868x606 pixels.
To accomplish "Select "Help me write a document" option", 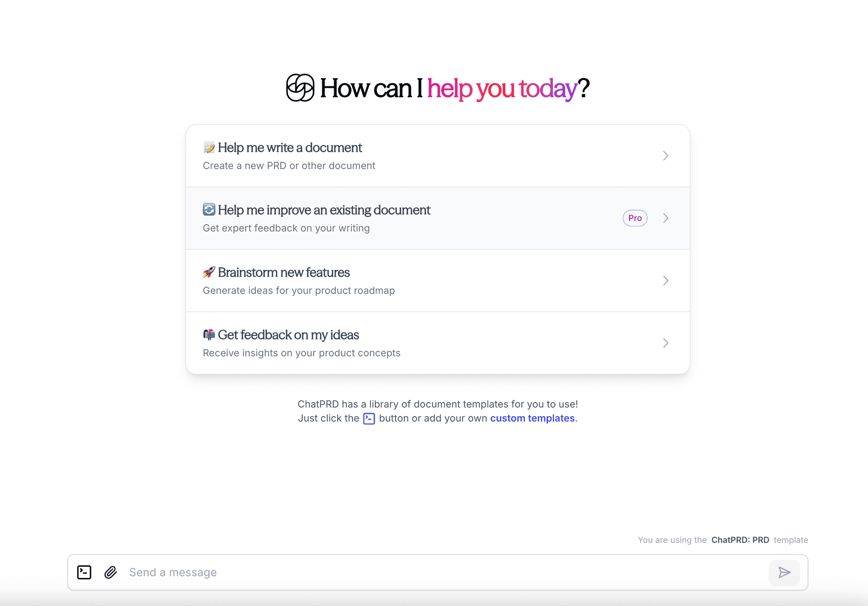I will tap(290, 148).
